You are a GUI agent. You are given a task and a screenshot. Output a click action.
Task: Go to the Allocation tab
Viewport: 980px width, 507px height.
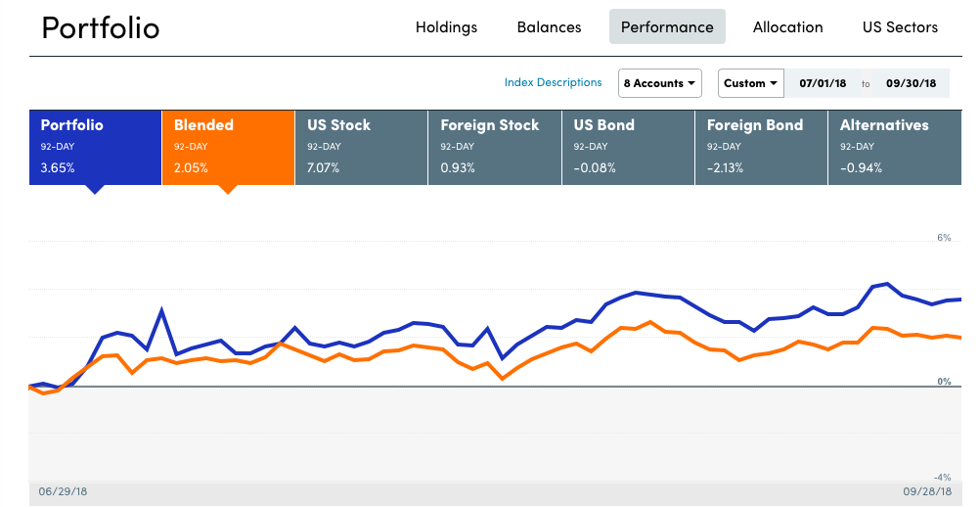[x=787, y=27]
